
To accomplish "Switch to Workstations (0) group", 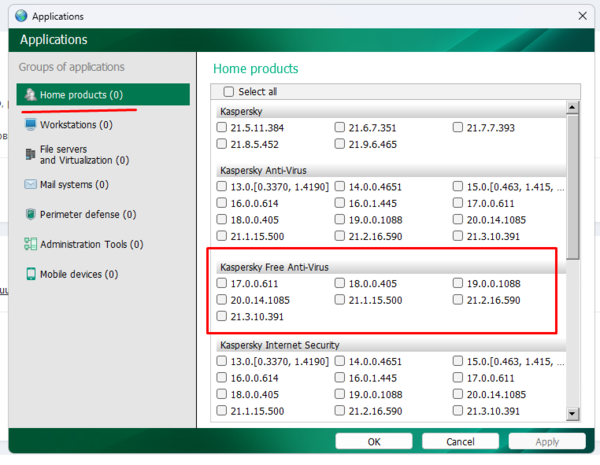I will pyautogui.click(x=76, y=125).
